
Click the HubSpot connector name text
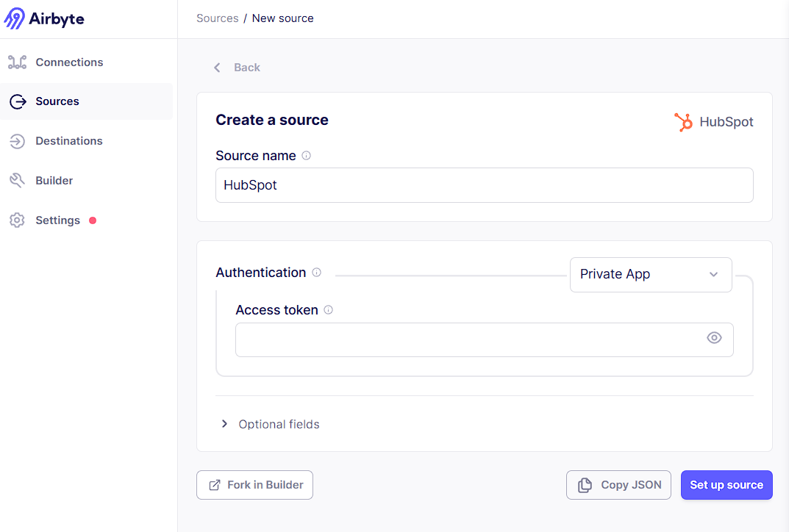(726, 122)
